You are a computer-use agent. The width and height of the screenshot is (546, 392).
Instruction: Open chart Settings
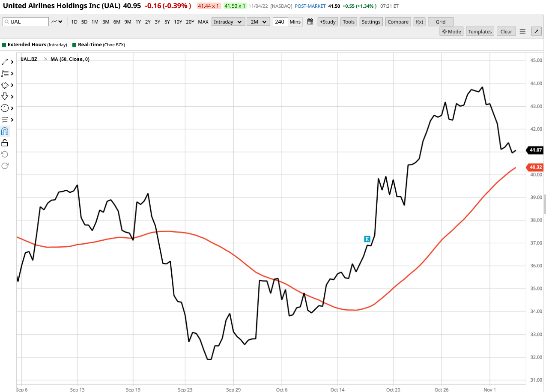[371, 21]
